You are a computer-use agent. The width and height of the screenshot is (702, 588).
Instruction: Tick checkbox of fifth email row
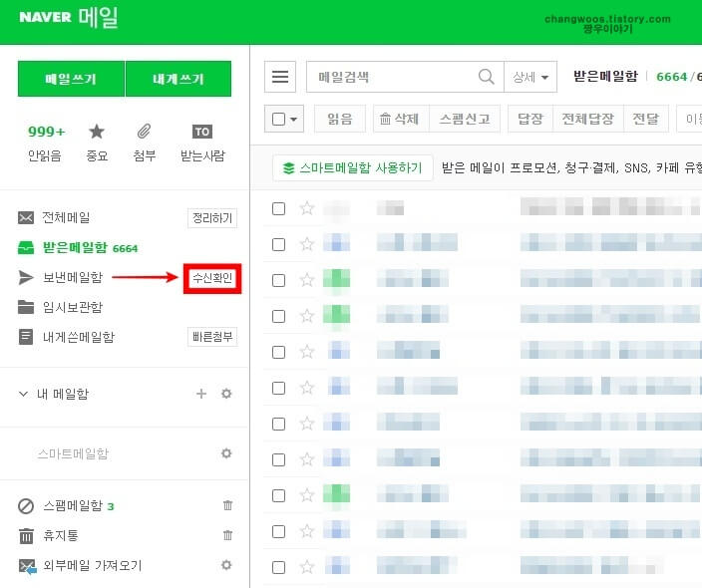coord(278,352)
